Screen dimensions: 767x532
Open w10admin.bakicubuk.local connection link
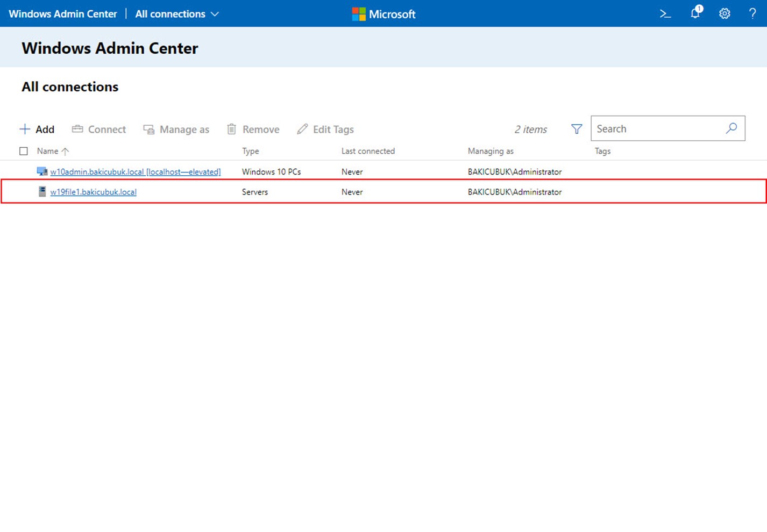point(136,172)
